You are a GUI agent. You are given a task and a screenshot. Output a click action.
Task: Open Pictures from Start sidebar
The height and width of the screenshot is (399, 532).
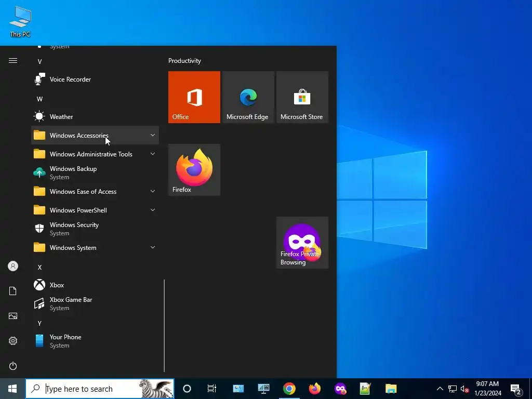pyautogui.click(x=13, y=316)
